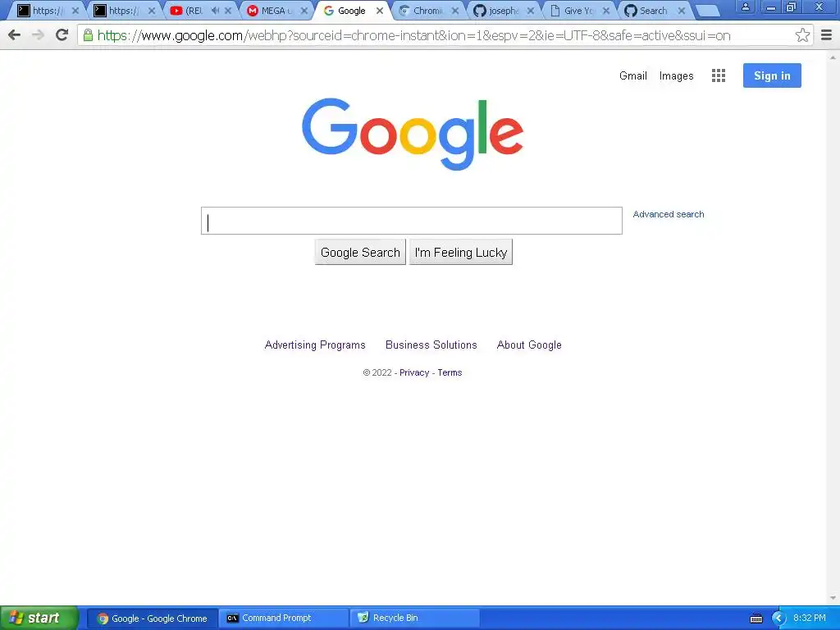Screen dimensions: 840x630
Task: Open the Images link
Action: 676,76
